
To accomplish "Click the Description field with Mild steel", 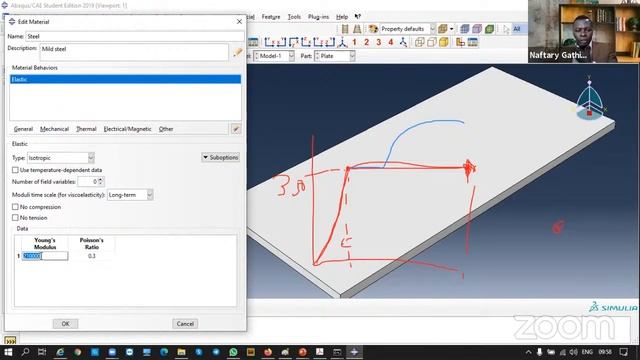I will [134, 52].
